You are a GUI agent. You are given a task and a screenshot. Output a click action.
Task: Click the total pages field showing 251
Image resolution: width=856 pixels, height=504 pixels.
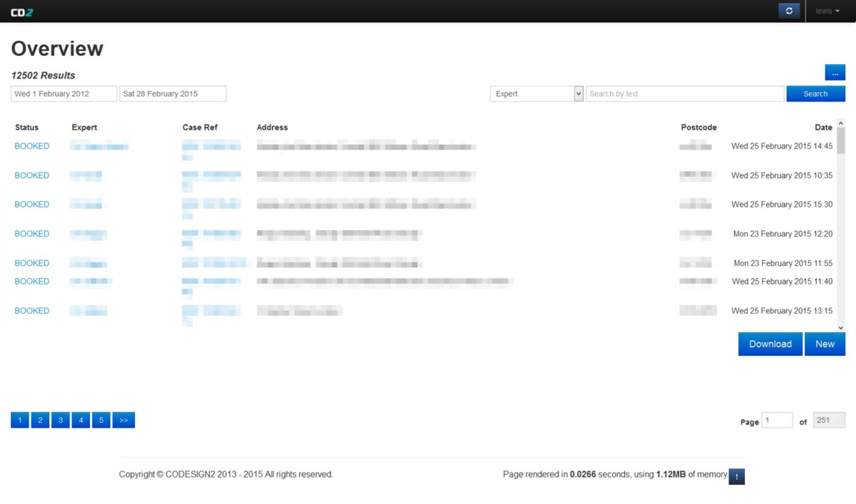point(829,420)
